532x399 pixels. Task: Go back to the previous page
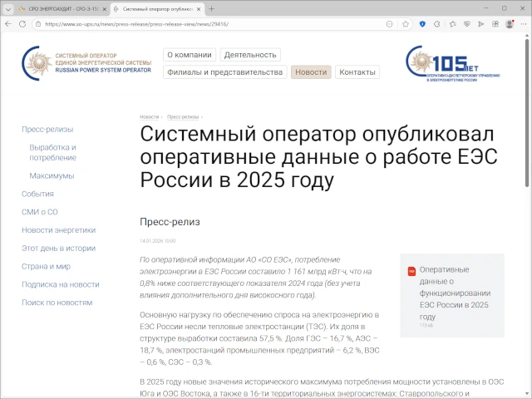pyautogui.click(x=8, y=24)
